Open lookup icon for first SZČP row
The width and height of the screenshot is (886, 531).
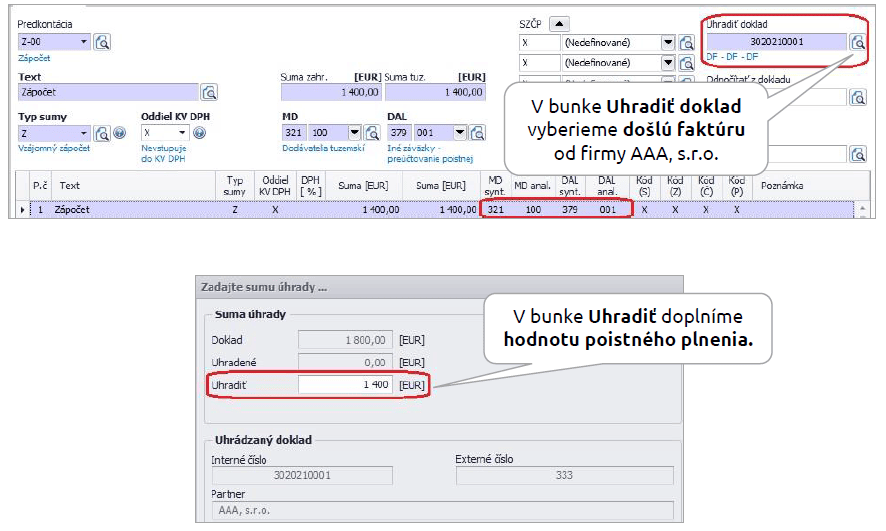click(x=686, y=43)
